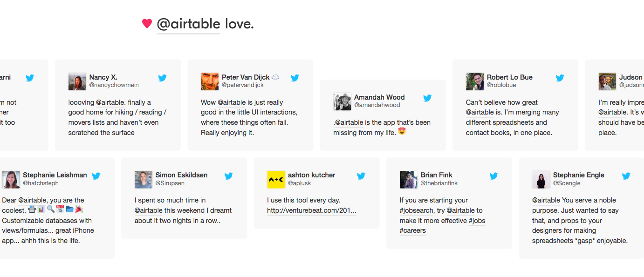644x277 pixels.
Task: Open the @nancychowmein handle
Action: tap(114, 85)
